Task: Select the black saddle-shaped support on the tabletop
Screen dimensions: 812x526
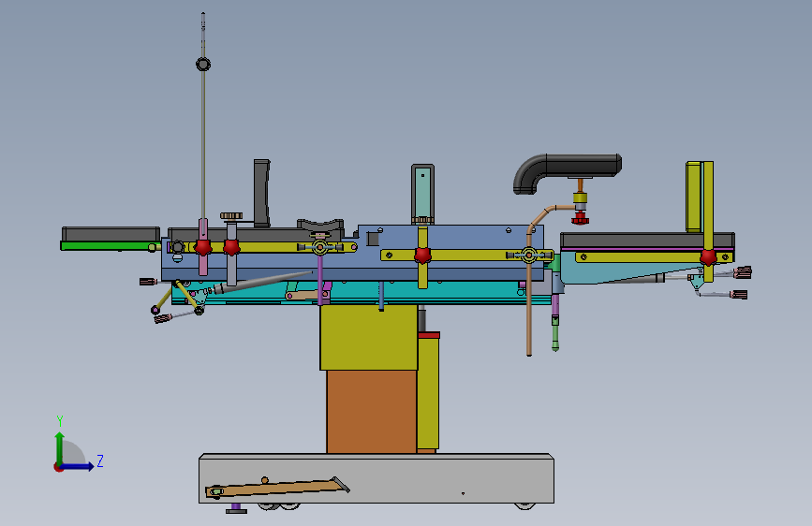Action: pos(320,226)
